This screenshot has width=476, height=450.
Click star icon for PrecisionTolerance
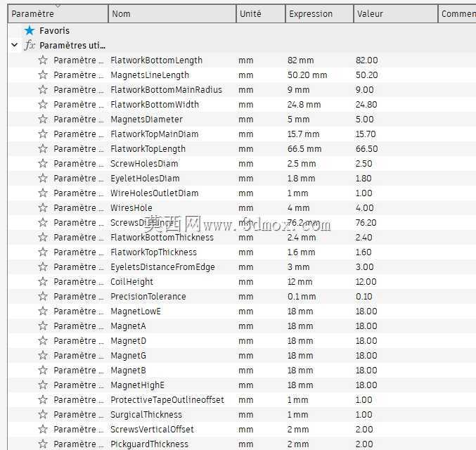click(43, 296)
